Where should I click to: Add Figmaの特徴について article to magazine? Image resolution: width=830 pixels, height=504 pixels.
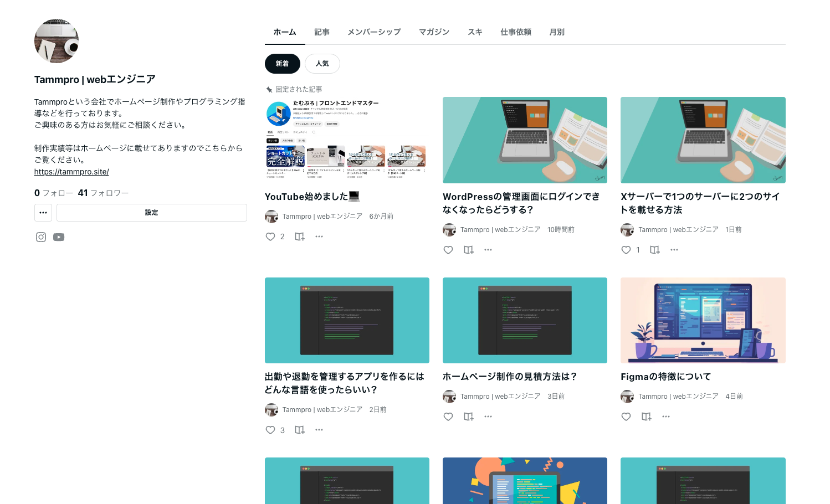(x=647, y=416)
